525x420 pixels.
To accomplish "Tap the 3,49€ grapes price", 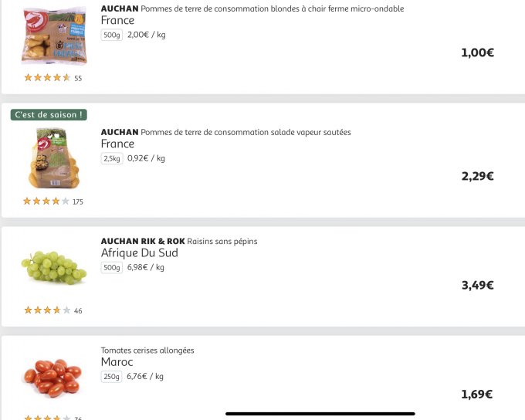I will coord(477,285).
